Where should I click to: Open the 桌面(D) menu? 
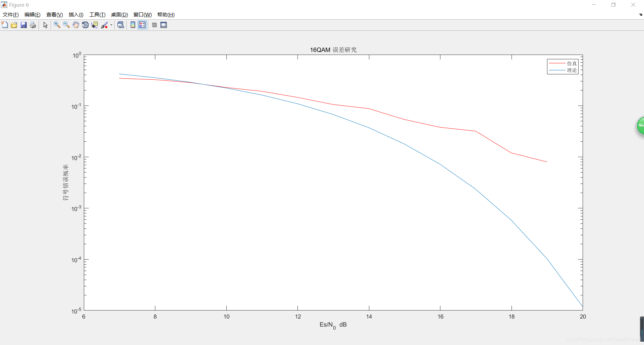point(119,15)
